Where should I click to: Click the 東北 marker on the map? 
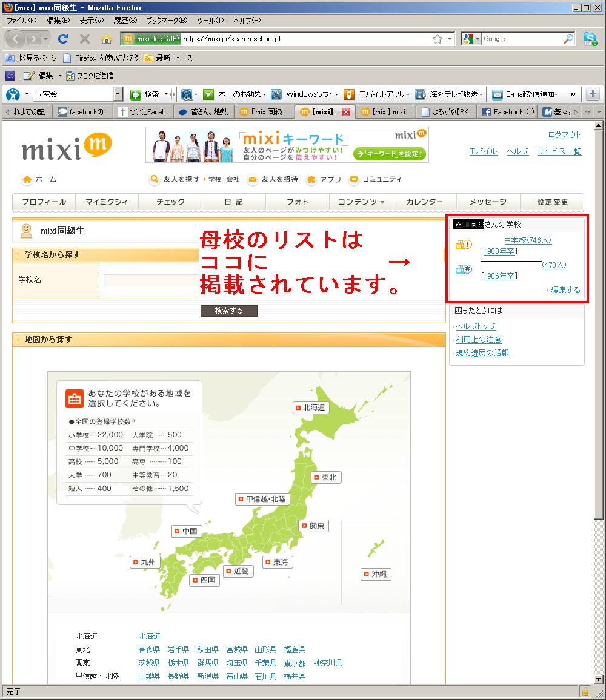(x=326, y=477)
